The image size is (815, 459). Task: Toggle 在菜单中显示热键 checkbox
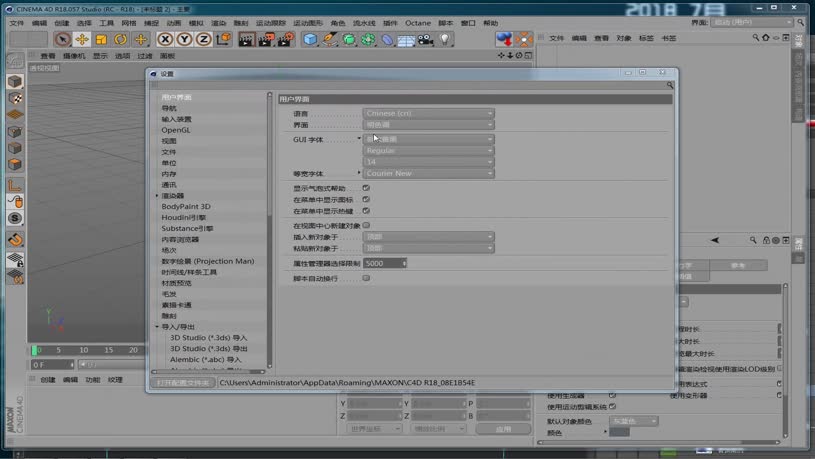click(366, 211)
